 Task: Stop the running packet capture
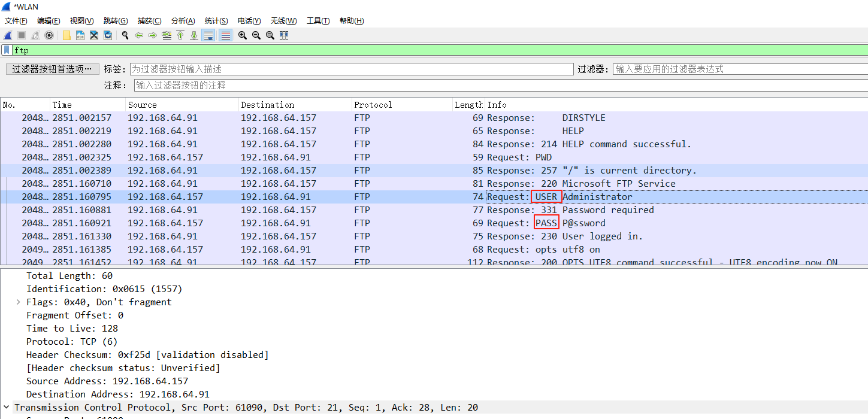(x=22, y=35)
